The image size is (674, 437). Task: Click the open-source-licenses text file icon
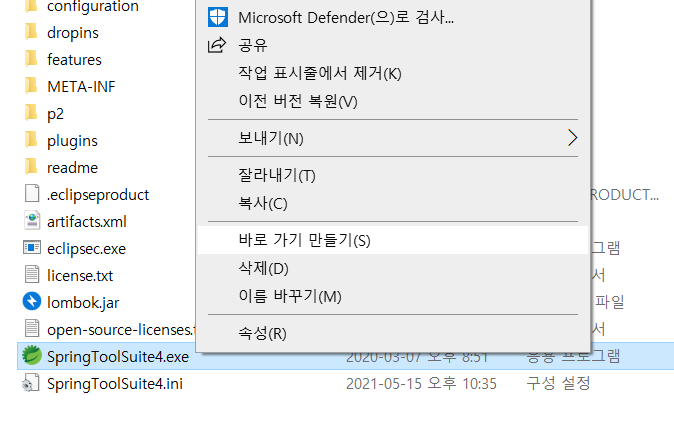[32, 329]
